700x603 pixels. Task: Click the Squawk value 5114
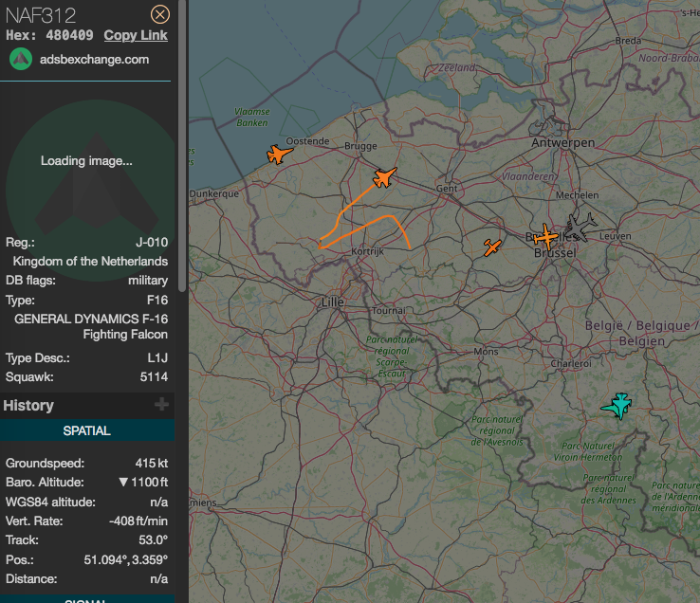154,376
